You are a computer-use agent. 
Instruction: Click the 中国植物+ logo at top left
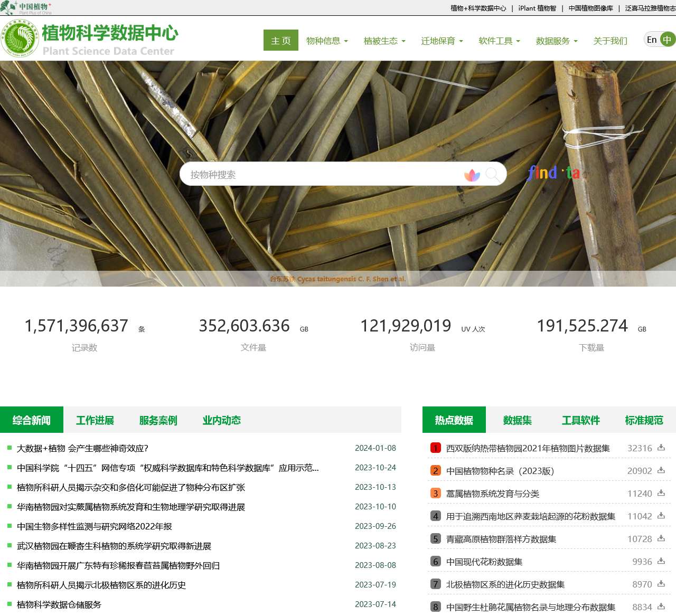click(x=26, y=7)
